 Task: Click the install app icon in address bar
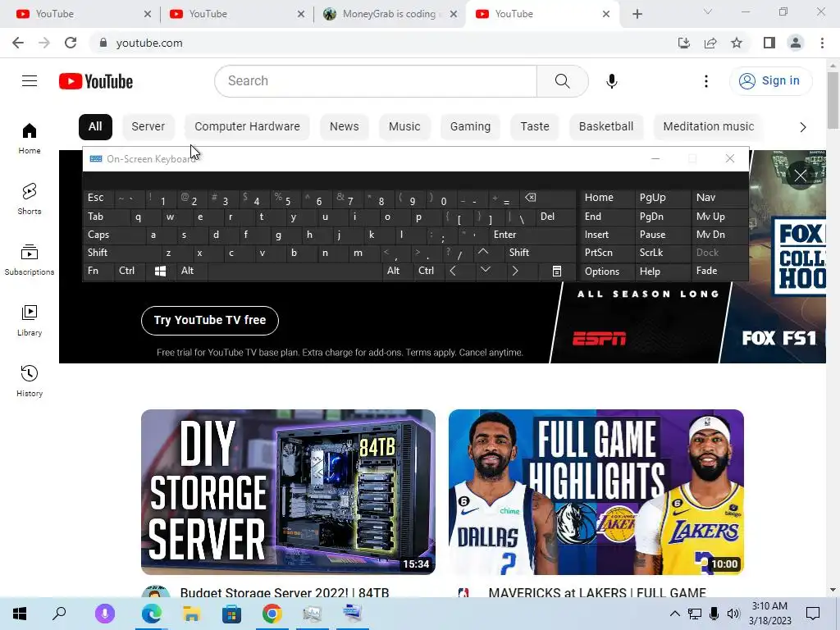point(683,43)
